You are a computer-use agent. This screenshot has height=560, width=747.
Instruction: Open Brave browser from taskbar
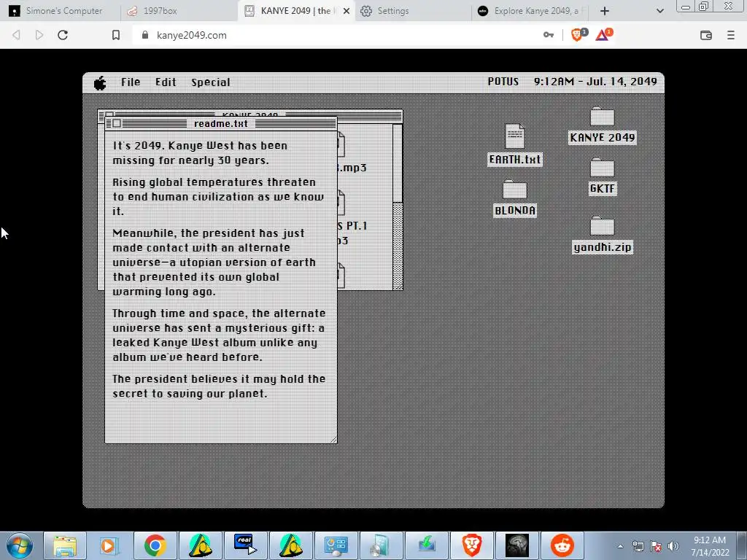click(472, 545)
